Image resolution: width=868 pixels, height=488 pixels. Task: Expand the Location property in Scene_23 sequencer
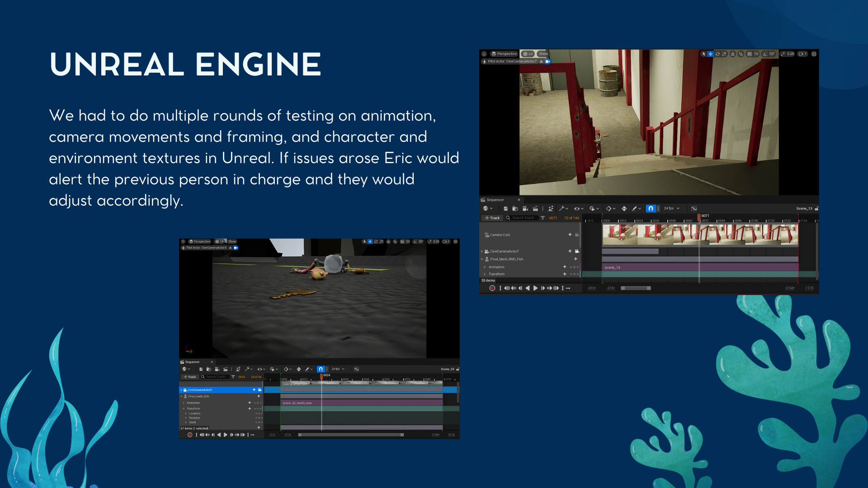coord(186,413)
